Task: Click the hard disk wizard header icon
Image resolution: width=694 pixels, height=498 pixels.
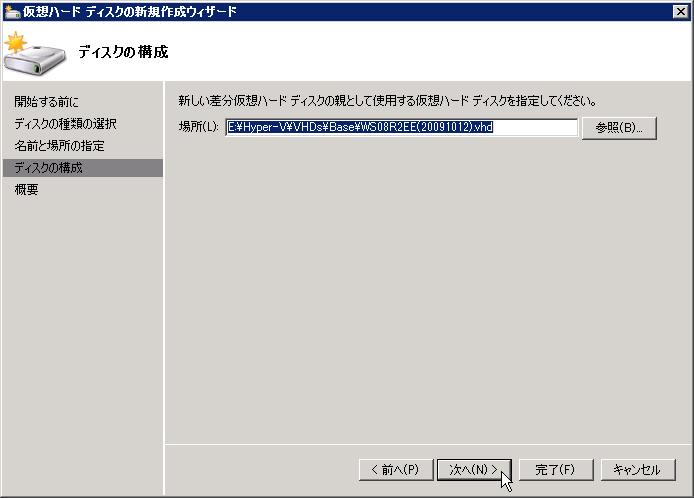Action: [x=35, y=53]
